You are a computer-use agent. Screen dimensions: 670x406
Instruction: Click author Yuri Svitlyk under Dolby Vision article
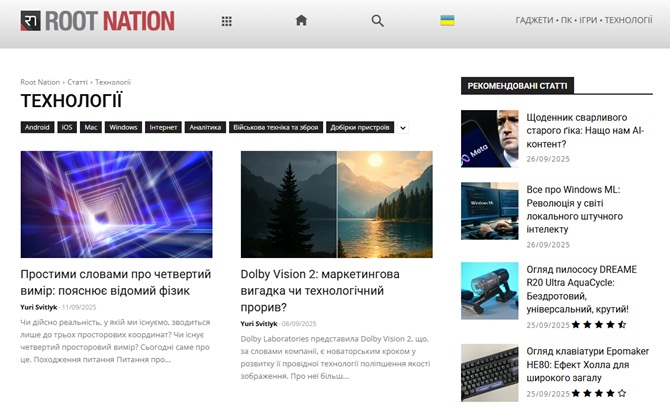pos(259,324)
